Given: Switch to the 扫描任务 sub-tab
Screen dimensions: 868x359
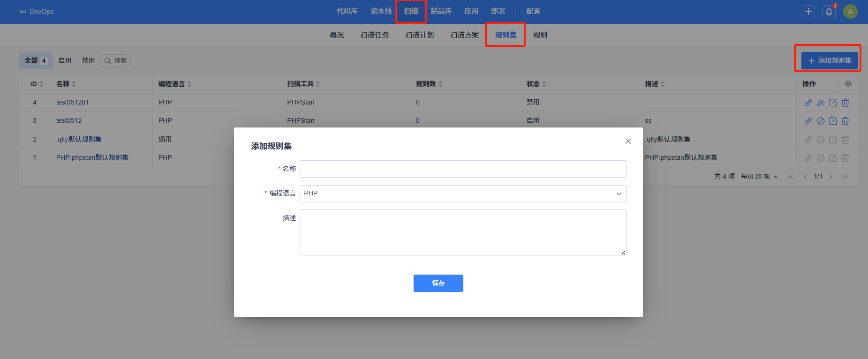Looking at the screenshot, I should pos(374,35).
